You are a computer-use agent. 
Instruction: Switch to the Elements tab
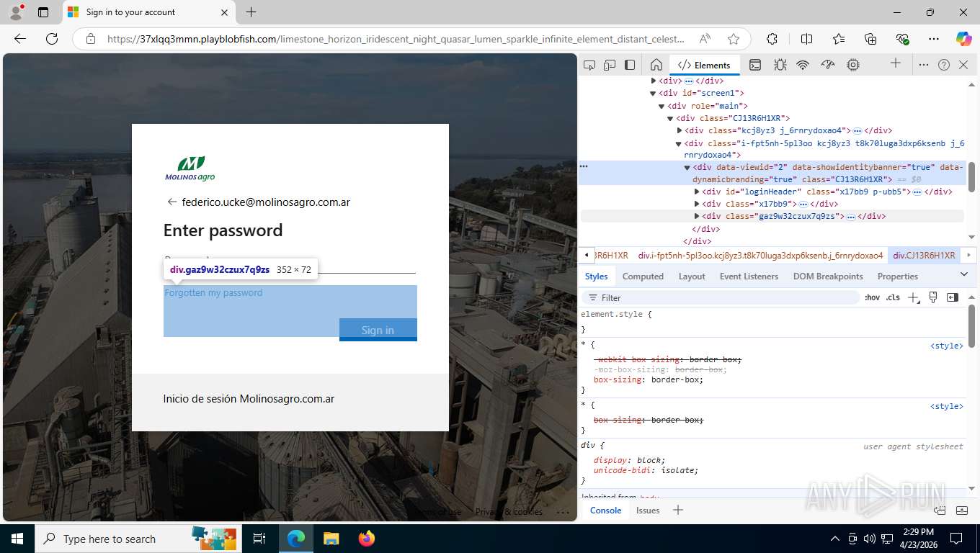click(704, 65)
